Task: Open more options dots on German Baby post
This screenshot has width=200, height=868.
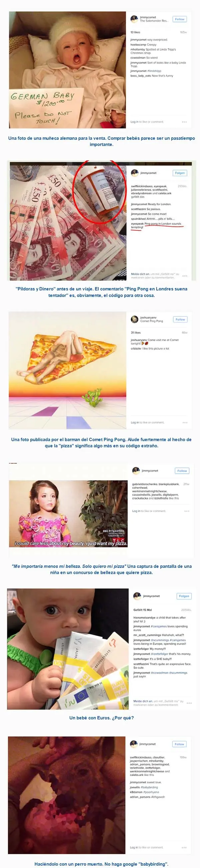Action: [x=184, y=122]
